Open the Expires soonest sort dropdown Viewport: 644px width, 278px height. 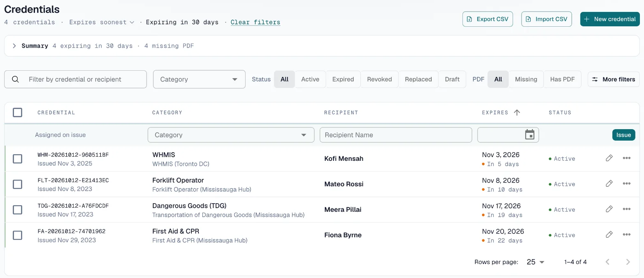(101, 22)
